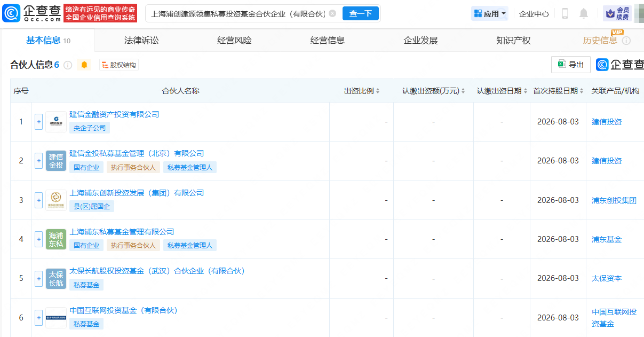The height and width of the screenshot is (337, 644).
Task: Clear the search box with the X icon
Action: click(332, 13)
